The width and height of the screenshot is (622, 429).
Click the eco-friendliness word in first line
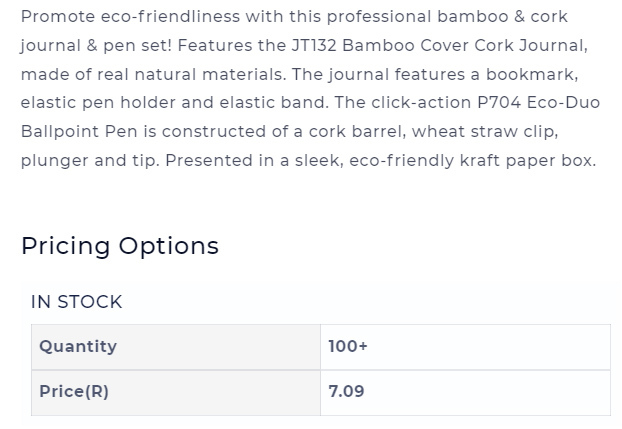coord(171,17)
